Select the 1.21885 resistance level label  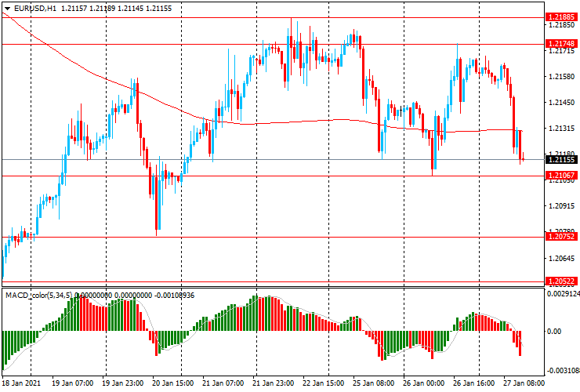[561, 17]
